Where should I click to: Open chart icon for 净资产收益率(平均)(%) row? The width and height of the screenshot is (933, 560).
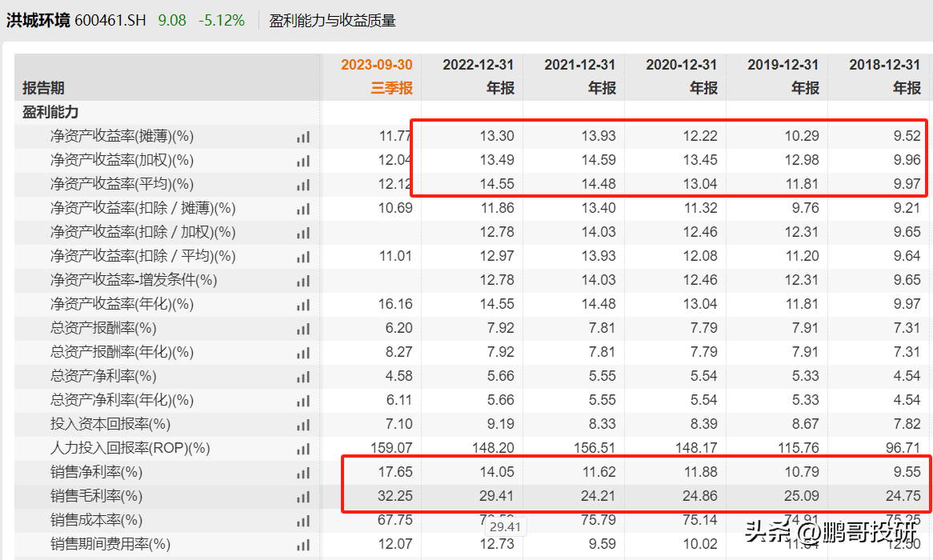(303, 185)
